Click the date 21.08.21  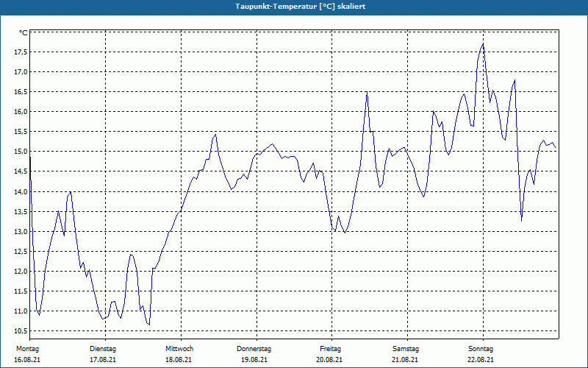click(405, 360)
